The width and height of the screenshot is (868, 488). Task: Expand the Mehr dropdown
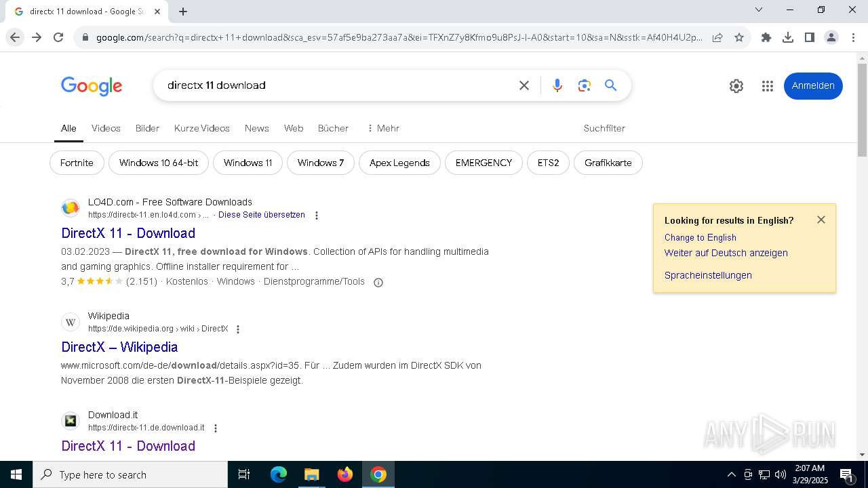[383, 128]
